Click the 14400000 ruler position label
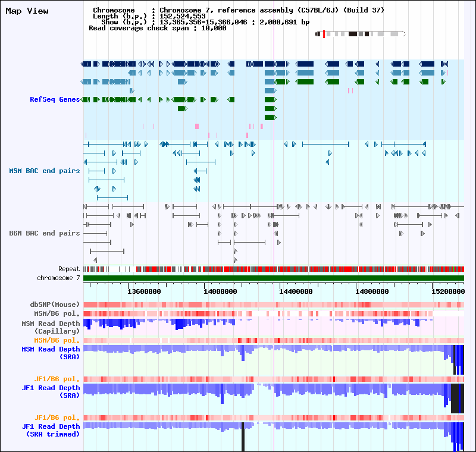This screenshot has width=476, height=452. point(296,291)
